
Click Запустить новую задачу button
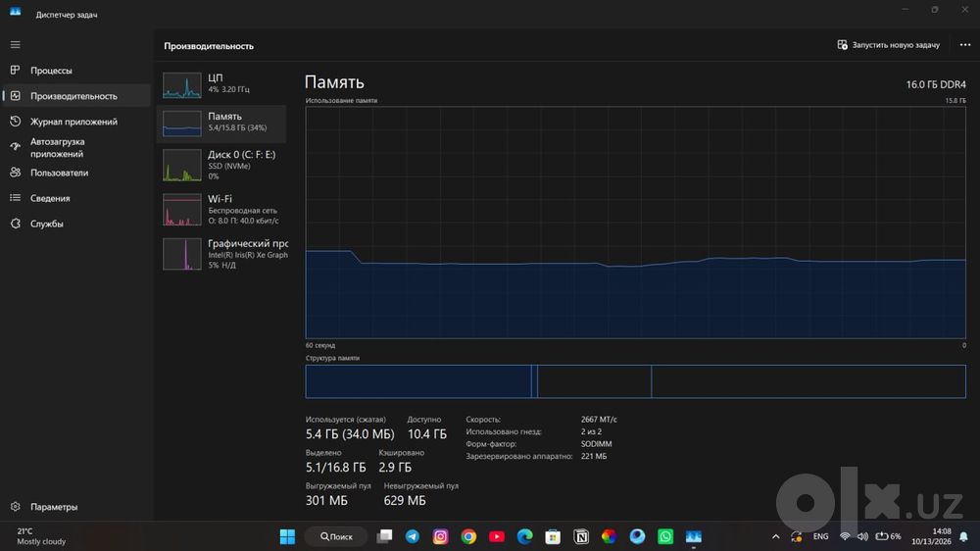point(888,45)
